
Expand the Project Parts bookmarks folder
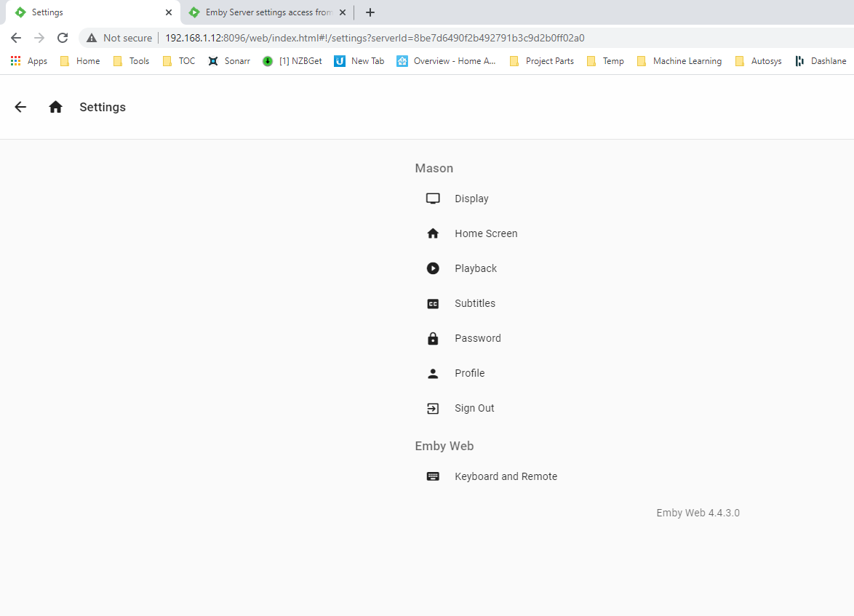click(542, 61)
